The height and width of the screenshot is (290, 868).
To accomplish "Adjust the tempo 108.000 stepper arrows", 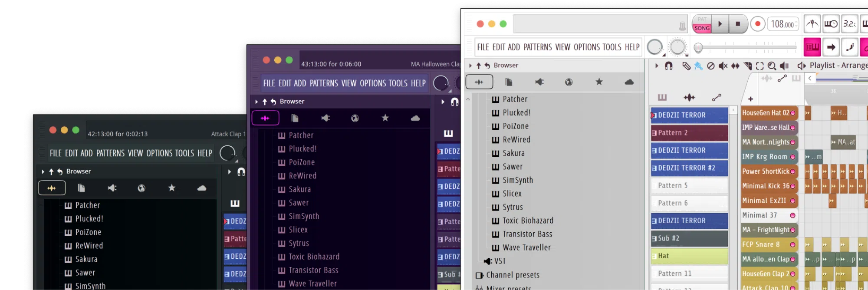I will [x=796, y=24].
